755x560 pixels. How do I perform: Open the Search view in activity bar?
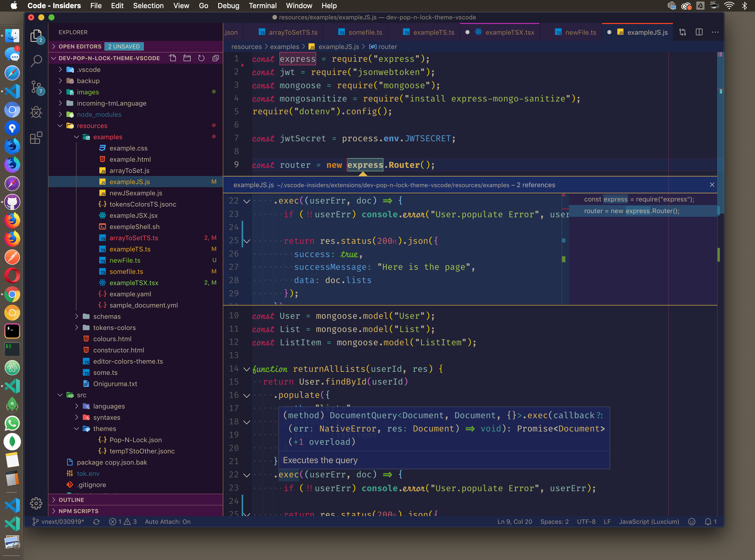click(x=36, y=61)
